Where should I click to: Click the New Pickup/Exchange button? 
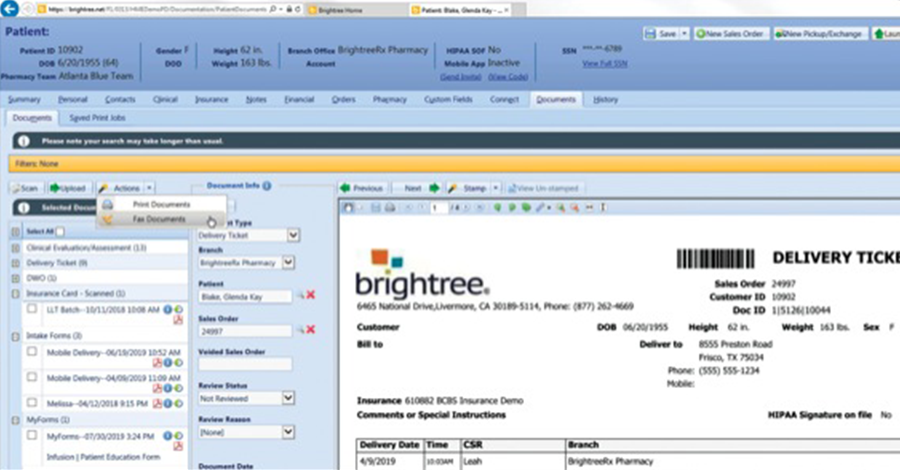[819, 34]
